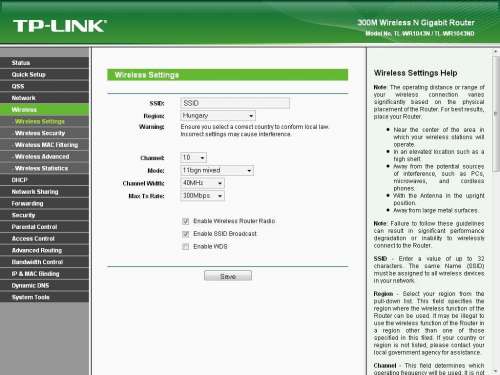Click the Wireless Settings Help heading
Screen dimensions: 500x375
(x=415, y=73)
